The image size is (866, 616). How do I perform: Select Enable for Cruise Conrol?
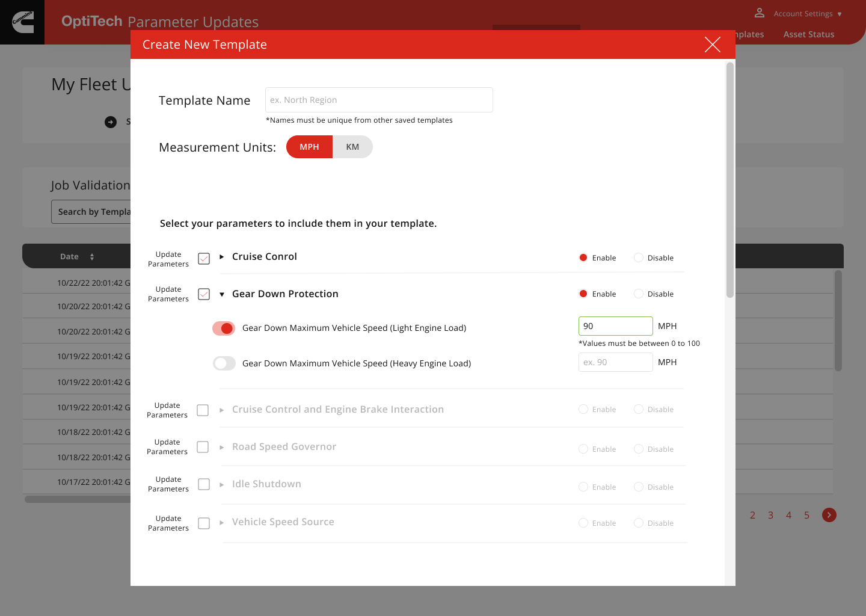coord(583,257)
